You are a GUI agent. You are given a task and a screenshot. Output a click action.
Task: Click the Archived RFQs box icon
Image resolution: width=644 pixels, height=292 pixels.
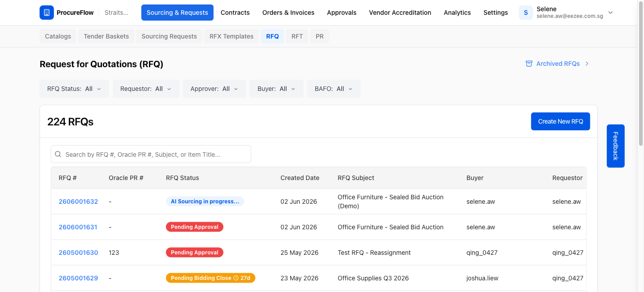pos(529,64)
